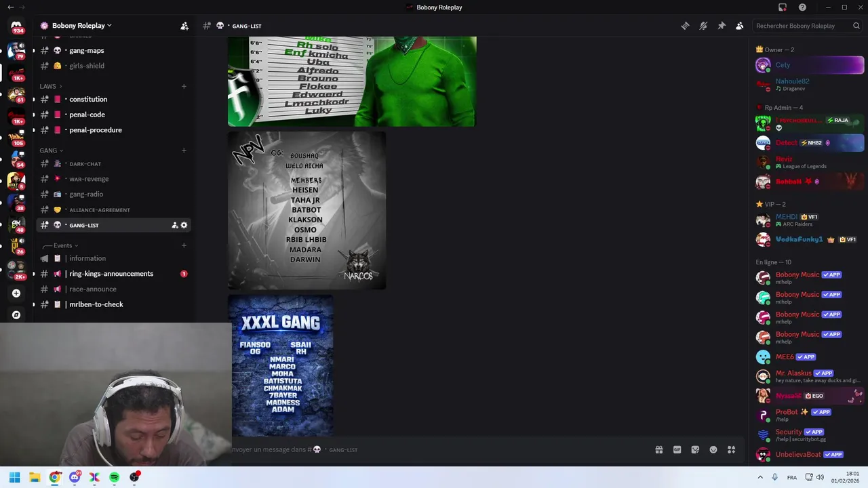Open Windows Start menu
The height and width of the screenshot is (488, 868).
pos(15,477)
